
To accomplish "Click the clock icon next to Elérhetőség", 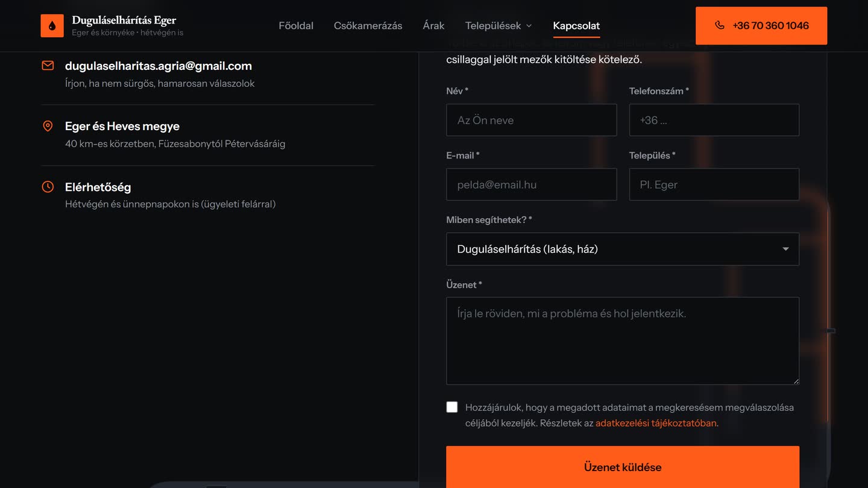I will coord(48,187).
